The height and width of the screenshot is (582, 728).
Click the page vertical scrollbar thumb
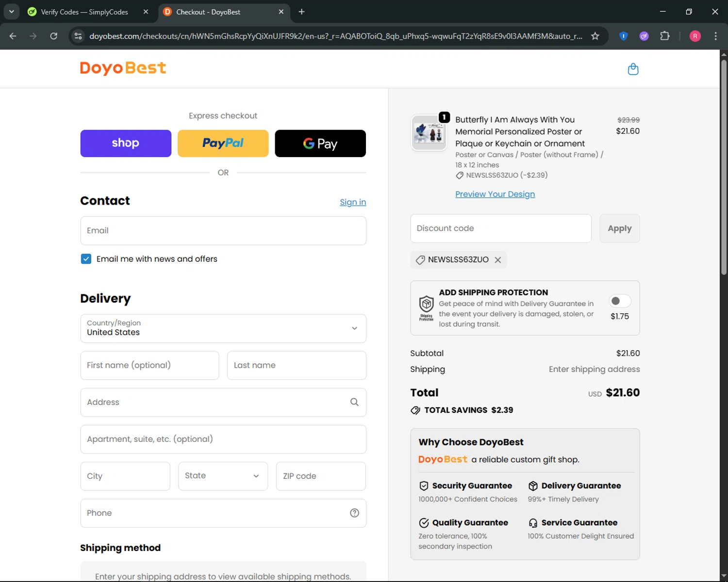point(724,167)
